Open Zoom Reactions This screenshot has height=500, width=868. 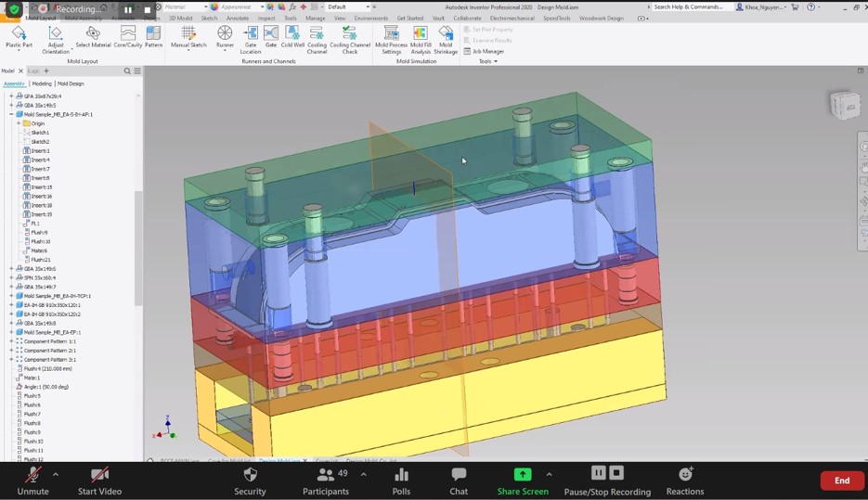click(x=685, y=481)
